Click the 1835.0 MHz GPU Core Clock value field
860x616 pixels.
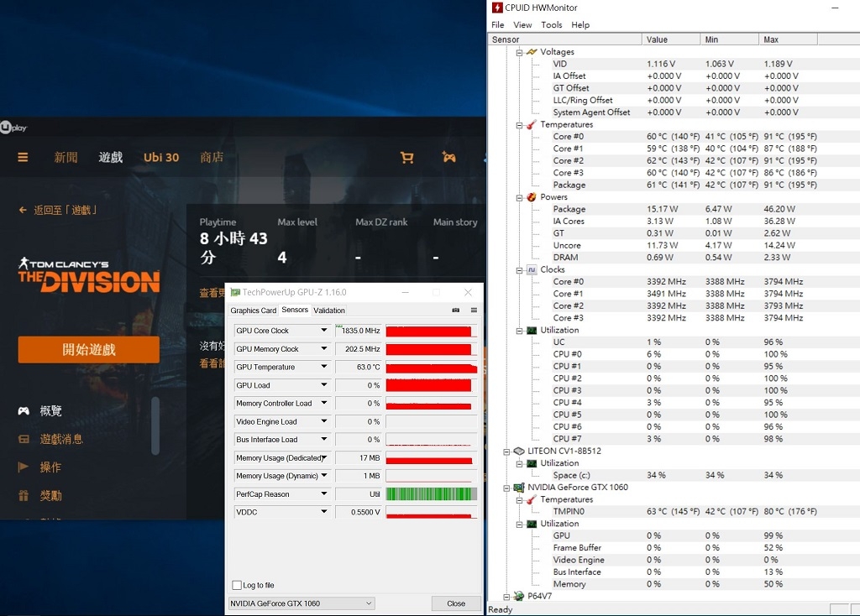pos(359,331)
